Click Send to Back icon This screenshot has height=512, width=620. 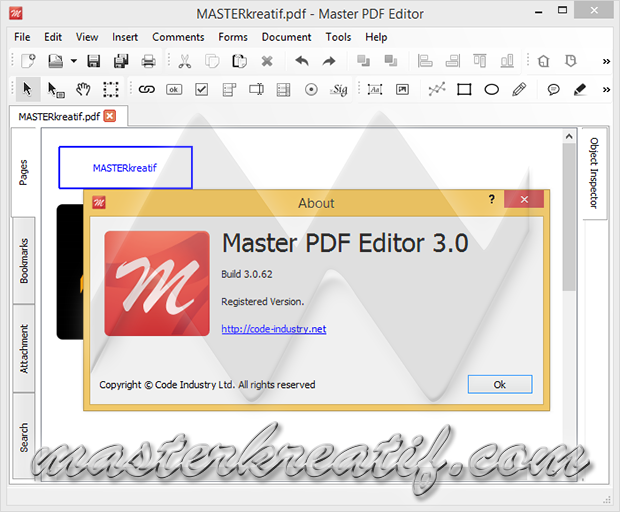(x=391, y=61)
